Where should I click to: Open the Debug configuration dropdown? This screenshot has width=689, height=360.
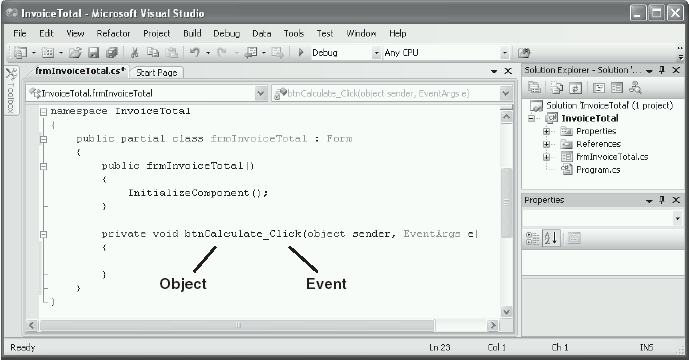376,53
